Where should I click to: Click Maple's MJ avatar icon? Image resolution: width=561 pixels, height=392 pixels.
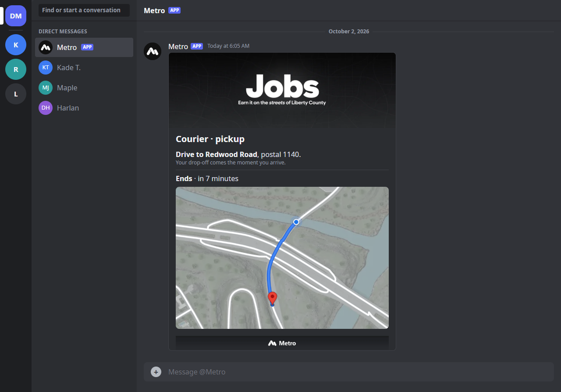pyautogui.click(x=46, y=88)
